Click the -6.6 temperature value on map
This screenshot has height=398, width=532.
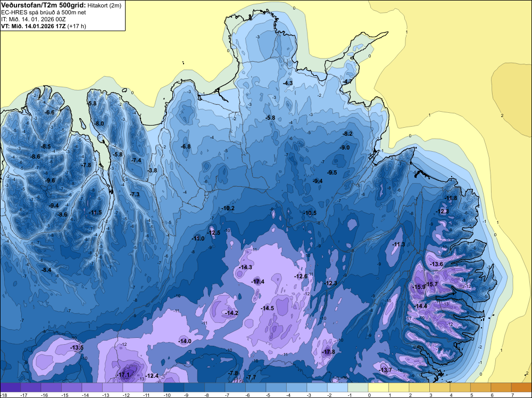point(49,112)
